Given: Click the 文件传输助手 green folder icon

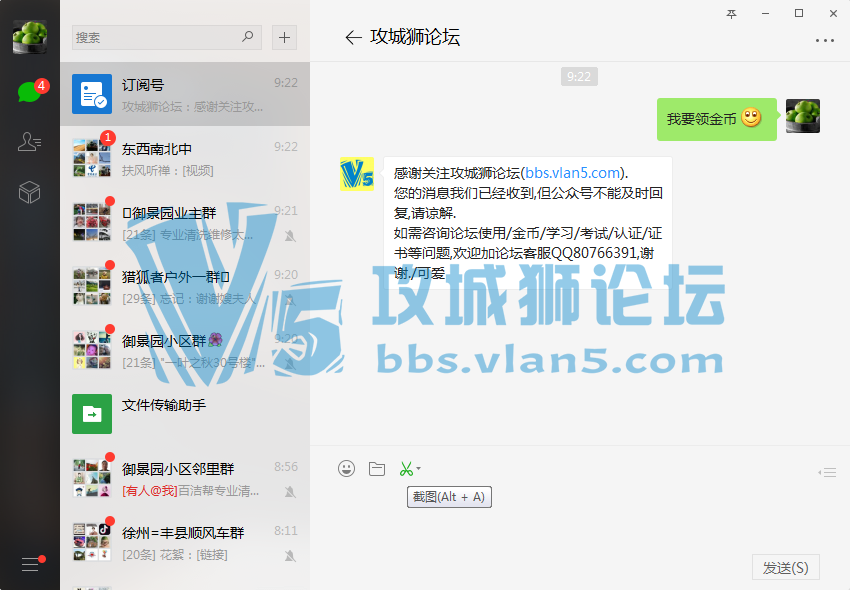Looking at the screenshot, I should pyautogui.click(x=92, y=414).
